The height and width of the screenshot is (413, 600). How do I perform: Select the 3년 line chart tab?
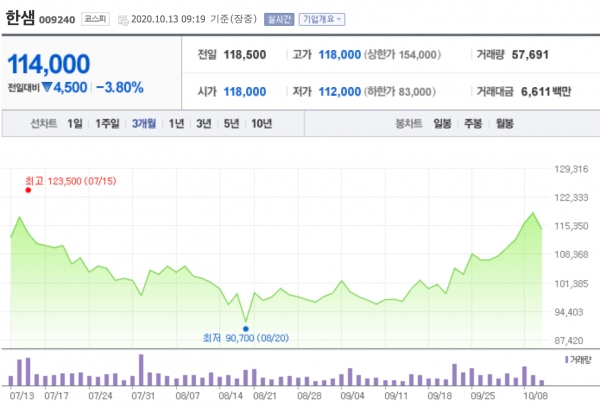click(204, 124)
